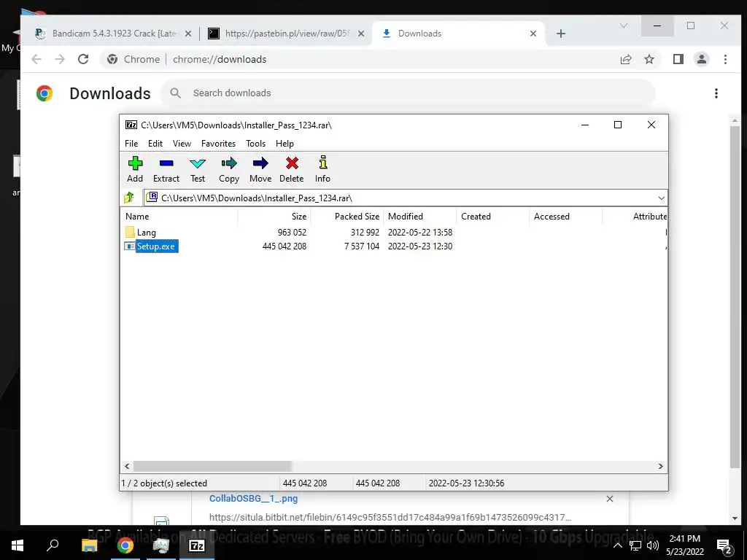Viewport: 747px width, 560px height.
Task: Toggle Chrome's side panel icon
Action: coord(678,60)
